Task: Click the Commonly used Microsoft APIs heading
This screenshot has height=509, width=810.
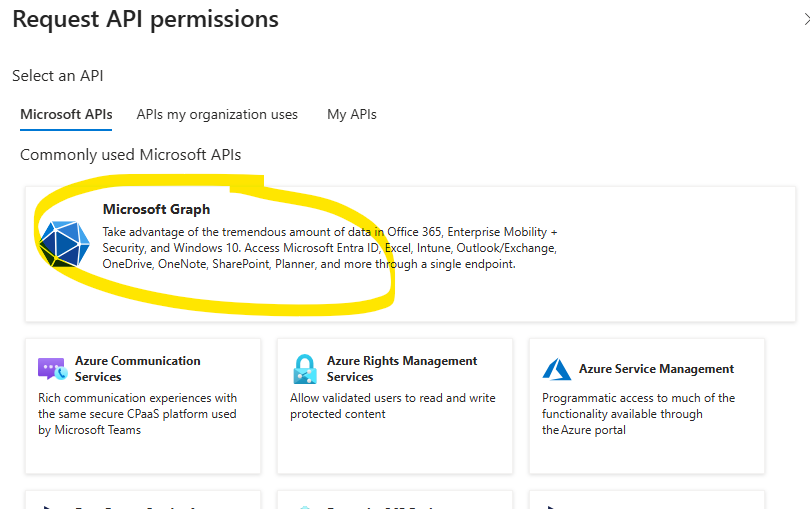Action: click(x=130, y=155)
